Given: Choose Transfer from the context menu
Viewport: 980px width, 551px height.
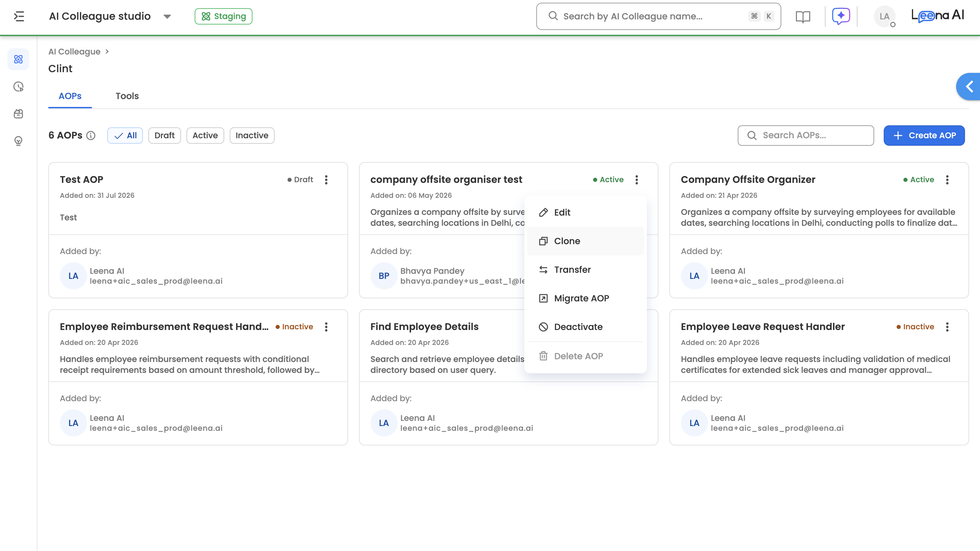Looking at the screenshot, I should [585, 270].
